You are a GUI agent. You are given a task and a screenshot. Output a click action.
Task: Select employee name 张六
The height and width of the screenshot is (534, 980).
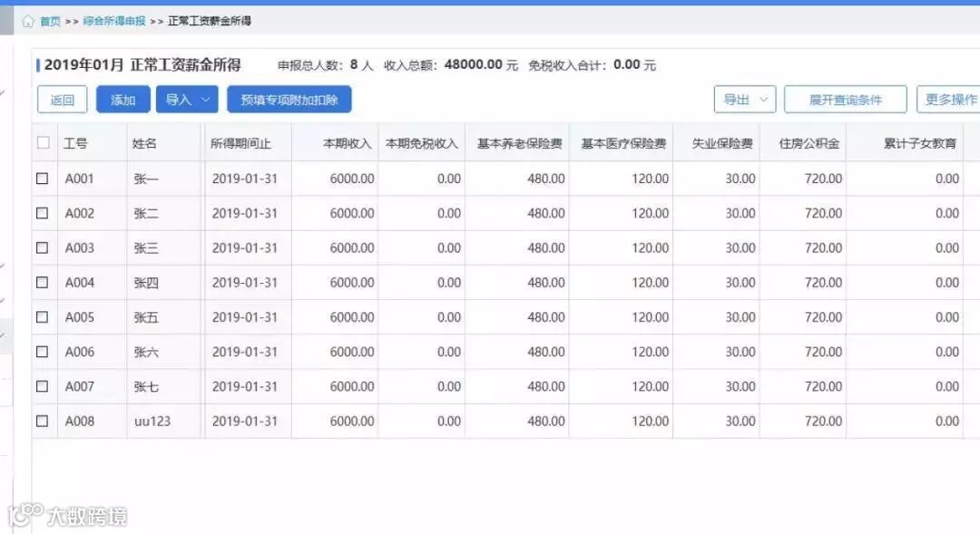(145, 352)
